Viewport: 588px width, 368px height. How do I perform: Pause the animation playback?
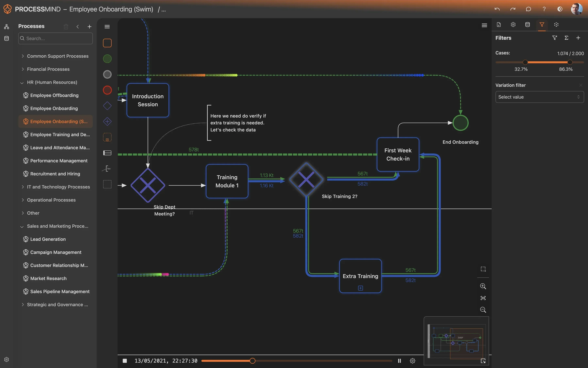(399, 361)
